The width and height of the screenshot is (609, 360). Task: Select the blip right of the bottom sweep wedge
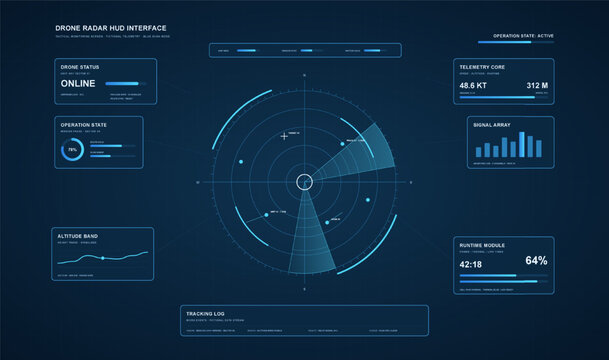tap(327, 223)
